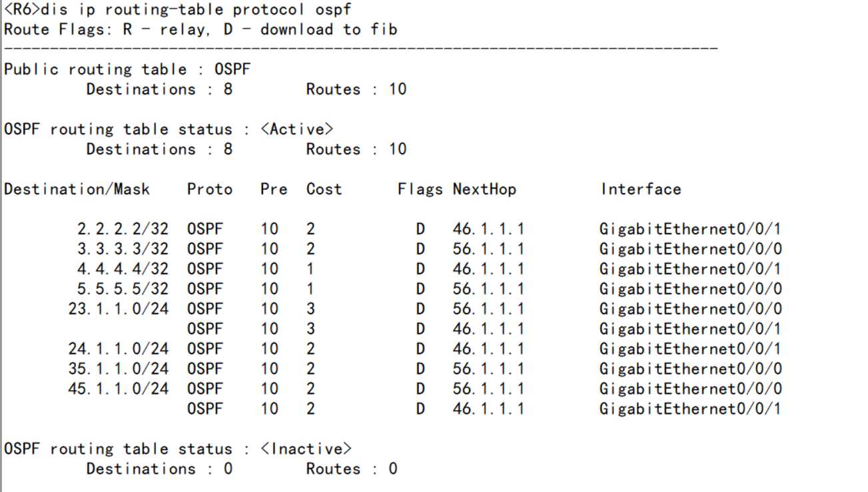This screenshot has width=868, height=492.
Task: Click cost value 2 in the 2.2.2.2/32 row
Action: [310, 230]
